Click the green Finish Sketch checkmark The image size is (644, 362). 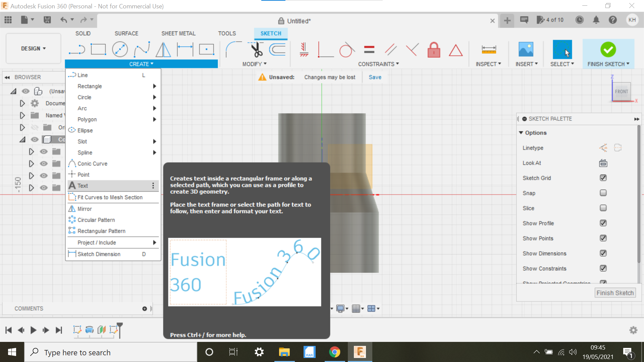(608, 50)
